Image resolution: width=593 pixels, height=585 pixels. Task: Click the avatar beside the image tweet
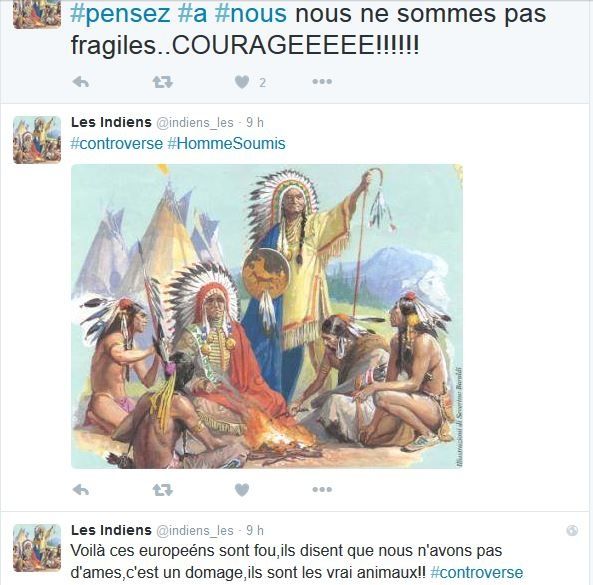tap(37, 140)
